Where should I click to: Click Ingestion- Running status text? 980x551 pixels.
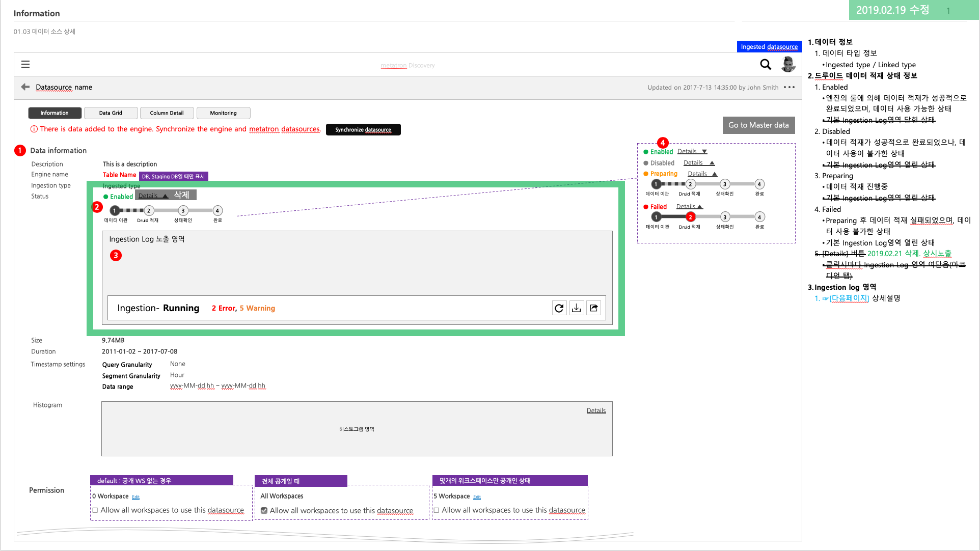click(x=158, y=308)
